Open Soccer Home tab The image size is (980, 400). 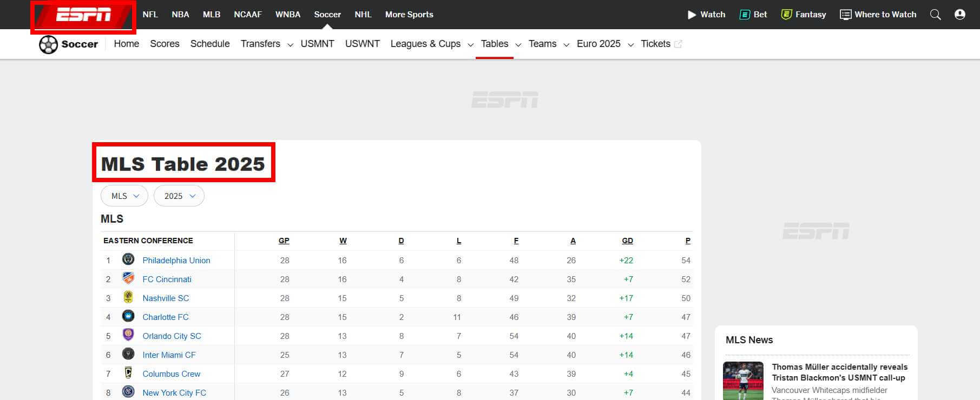(x=127, y=44)
